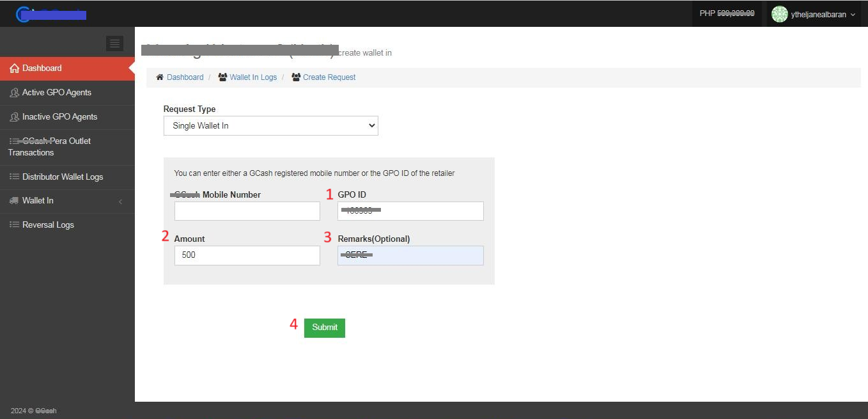The width and height of the screenshot is (868, 419).
Task: Open Active GPO Agents in sidebar
Action: click(x=67, y=93)
